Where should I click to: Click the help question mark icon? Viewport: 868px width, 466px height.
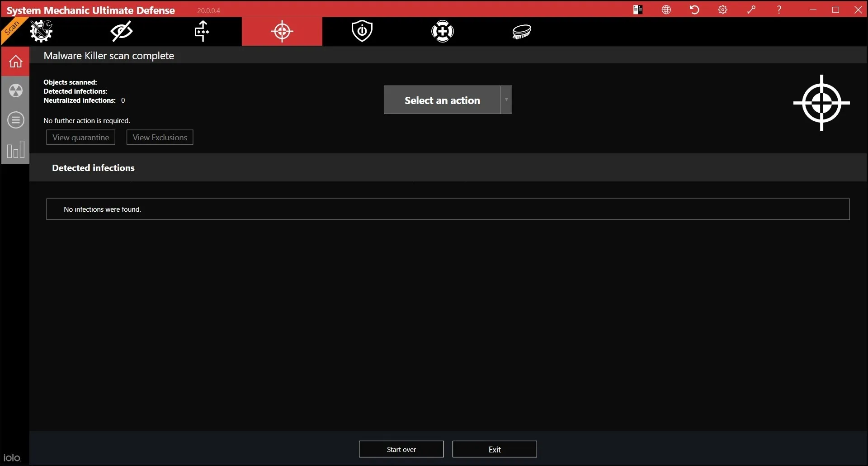point(779,10)
